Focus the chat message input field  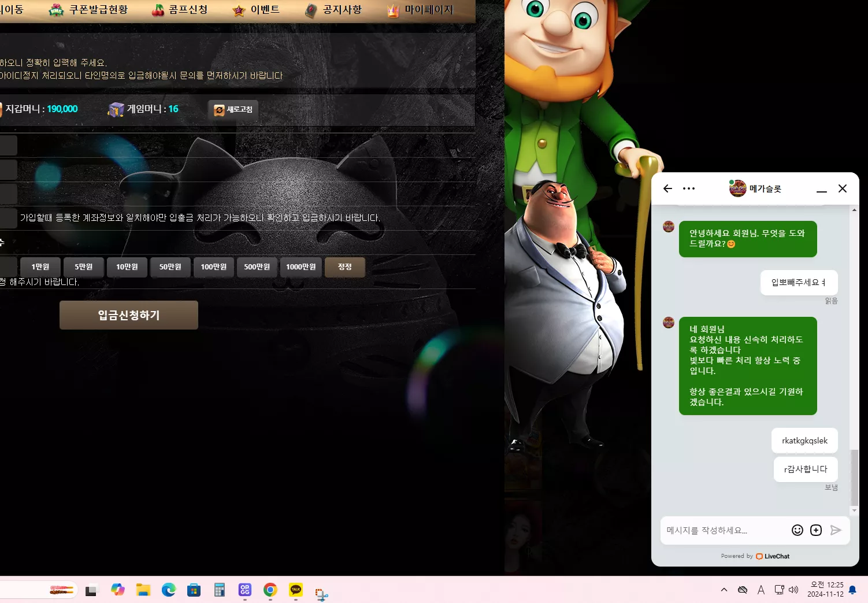[x=725, y=530]
